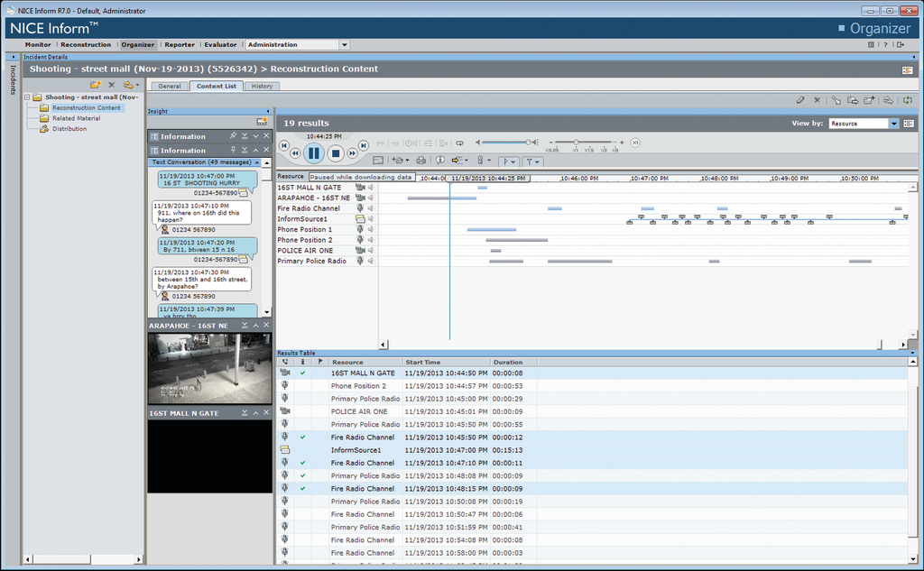Click the refresh icon at top right of content list

click(x=907, y=100)
